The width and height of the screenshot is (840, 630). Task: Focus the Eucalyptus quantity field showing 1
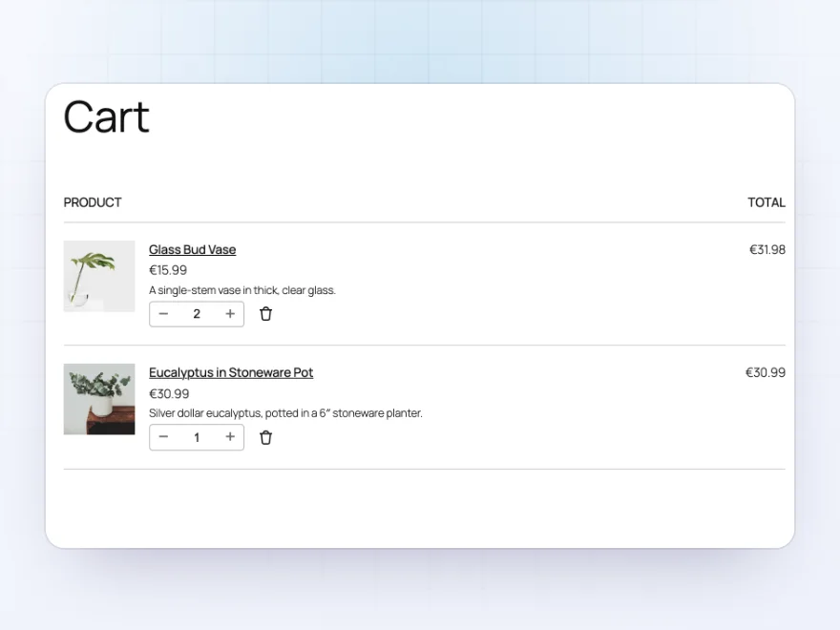197,437
